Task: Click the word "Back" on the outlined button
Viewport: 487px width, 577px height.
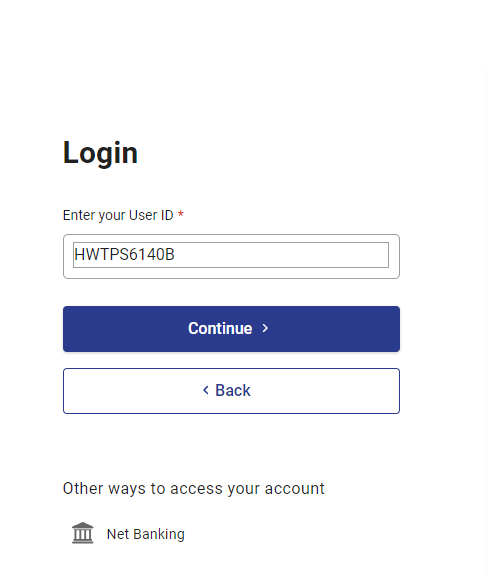Action: 233,390
